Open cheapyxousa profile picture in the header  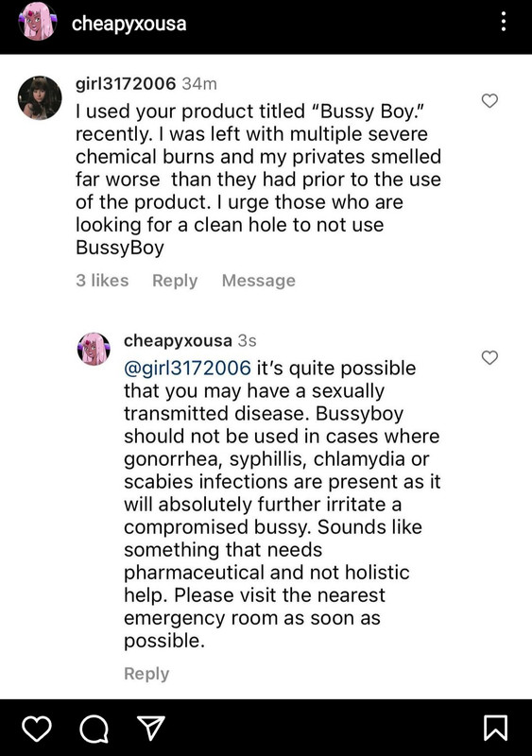(38, 22)
